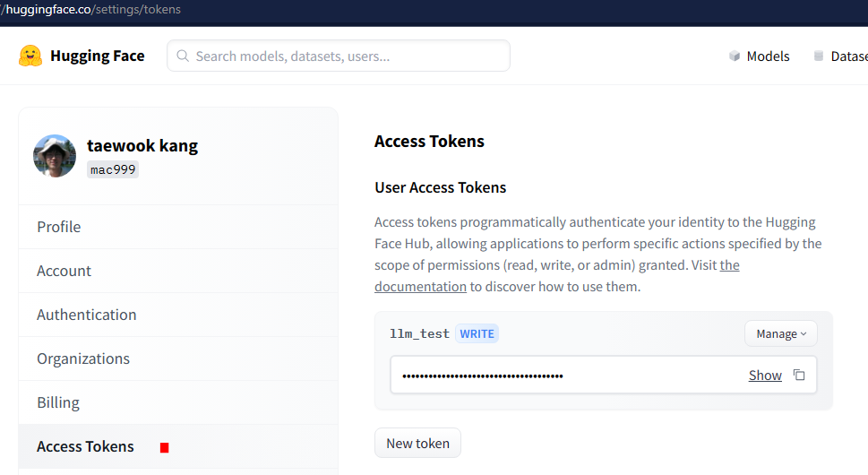
Task: Open the taewook kang profile avatar
Action: click(55, 156)
